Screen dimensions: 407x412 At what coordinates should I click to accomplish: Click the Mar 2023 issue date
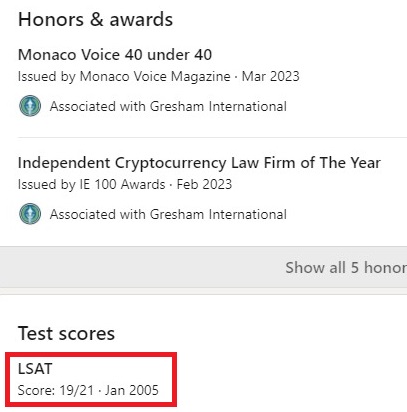pos(270,76)
